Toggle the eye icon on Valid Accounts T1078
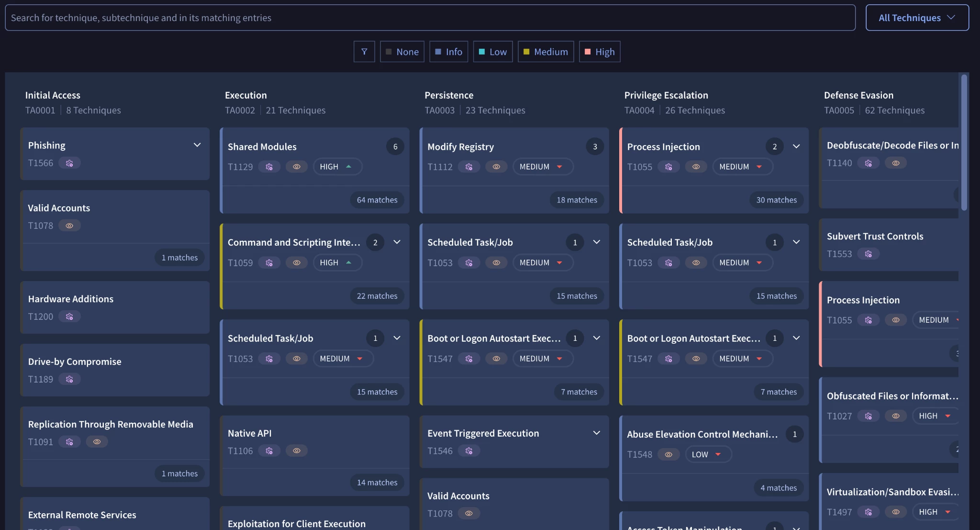This screenshot has width=980, height=530. [x=69, y=226]
